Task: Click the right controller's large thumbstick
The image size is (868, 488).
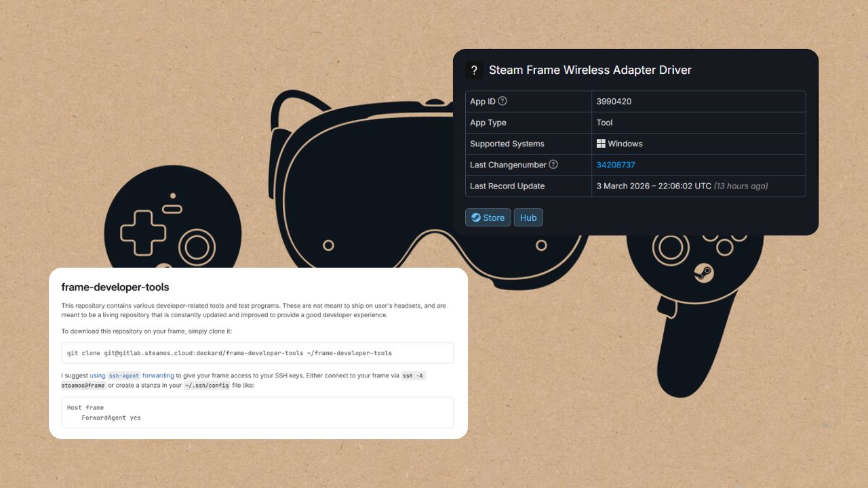Action: coord(670,247)
